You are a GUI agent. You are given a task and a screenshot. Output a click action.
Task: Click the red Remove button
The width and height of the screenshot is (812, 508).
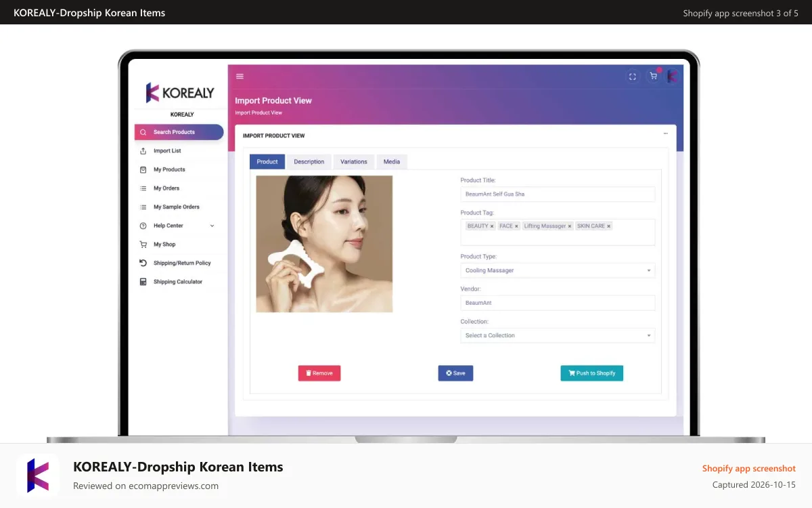pyautogui.click(x=319, y=373)
